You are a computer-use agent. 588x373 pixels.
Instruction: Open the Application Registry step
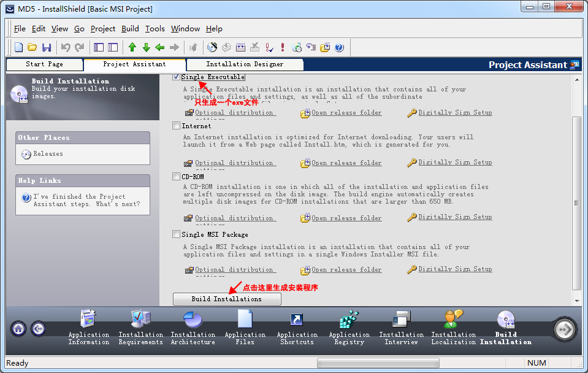[x=349, y=327]
